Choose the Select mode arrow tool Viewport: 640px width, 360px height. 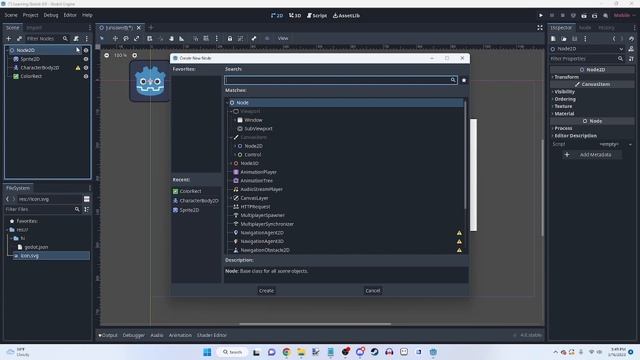[102, 38]
